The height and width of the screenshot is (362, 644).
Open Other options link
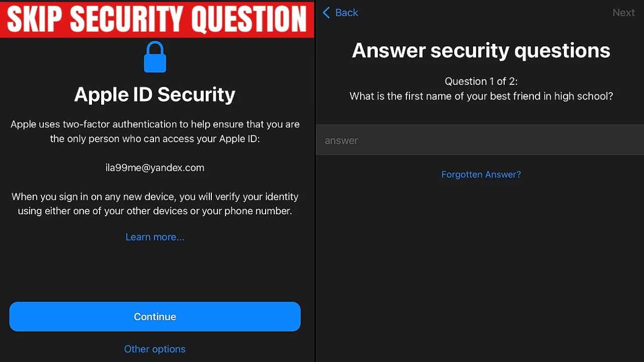[x=155, y=349]
